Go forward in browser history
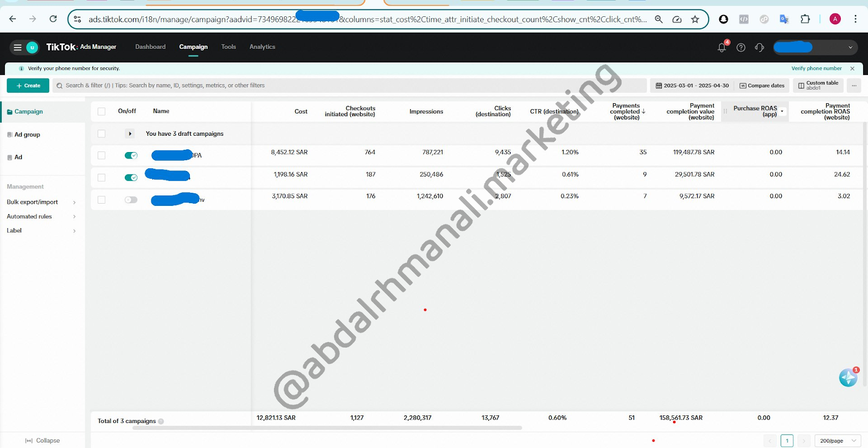Image resolution: width=868 pixels, height=448 pixels. 33,19
